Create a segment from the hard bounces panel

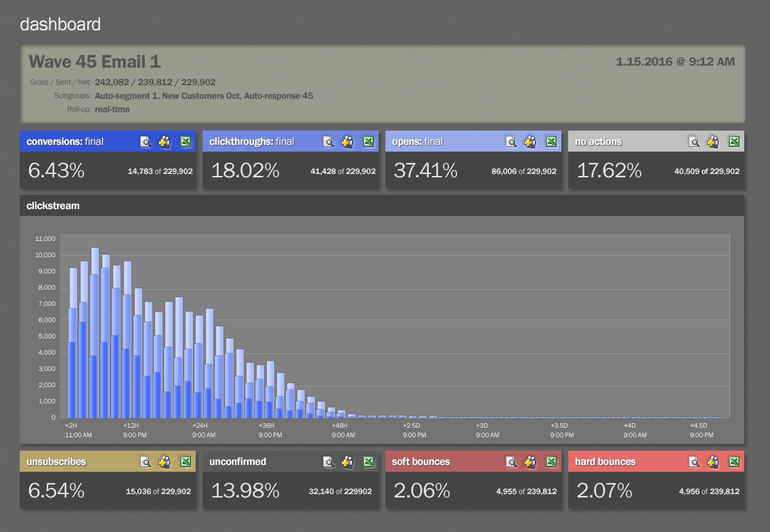712,462
